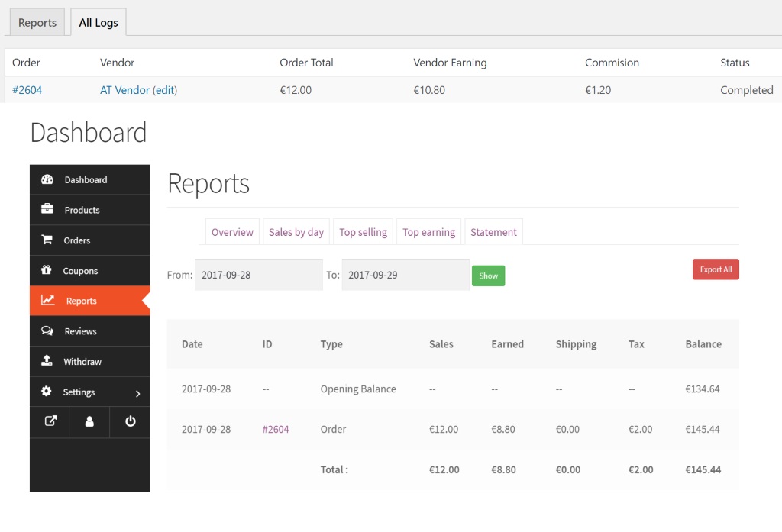
Task: Switch to the All Logs tab
Action: [99, 22]
